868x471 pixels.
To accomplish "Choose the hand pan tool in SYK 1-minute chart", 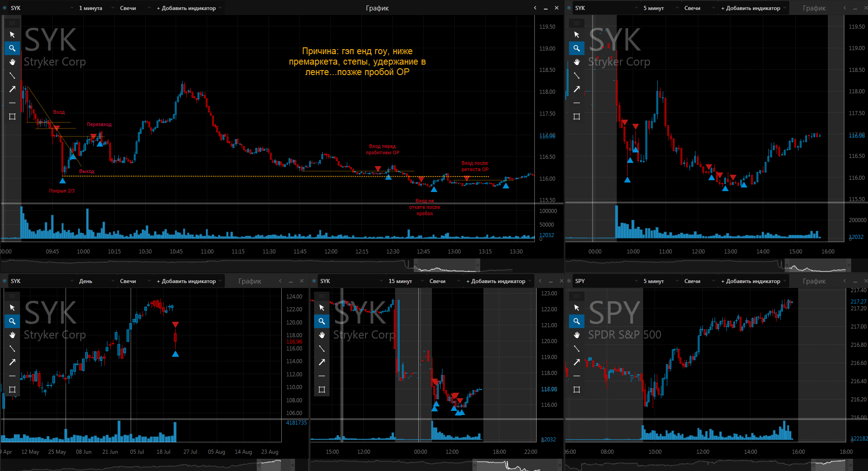I will point(12,62).
